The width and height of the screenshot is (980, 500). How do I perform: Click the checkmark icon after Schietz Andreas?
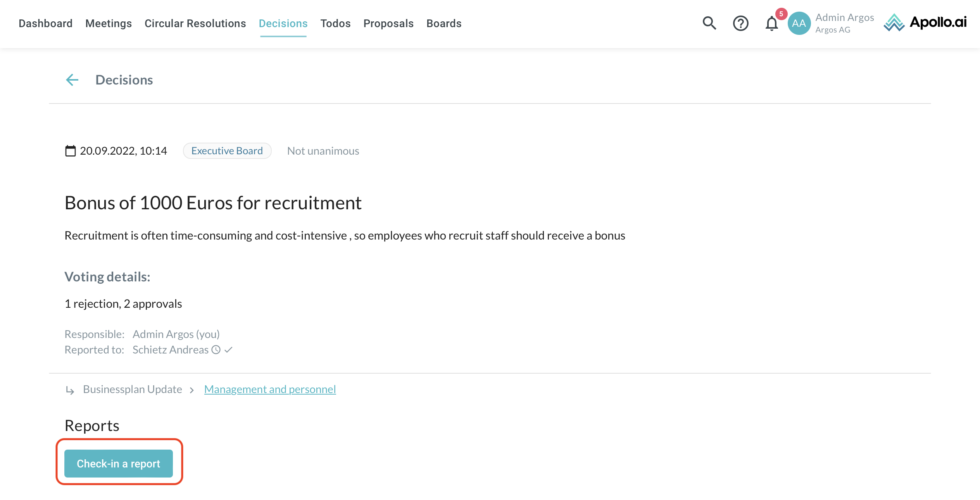click(228, 350)
